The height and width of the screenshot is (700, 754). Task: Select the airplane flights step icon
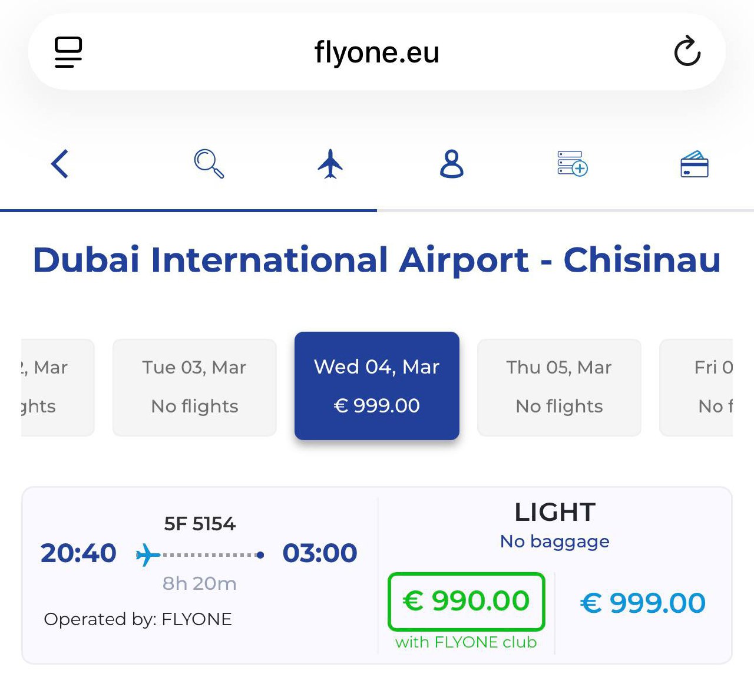(330, 164)
